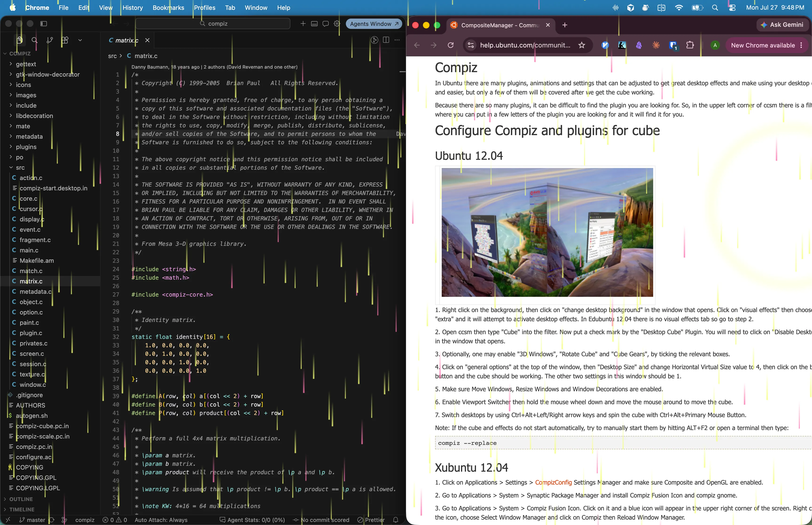Focus the help.ubuntu.com address bar
This screenshot has width=812, height=525.
pyautogui.click(x=525, y=45)
